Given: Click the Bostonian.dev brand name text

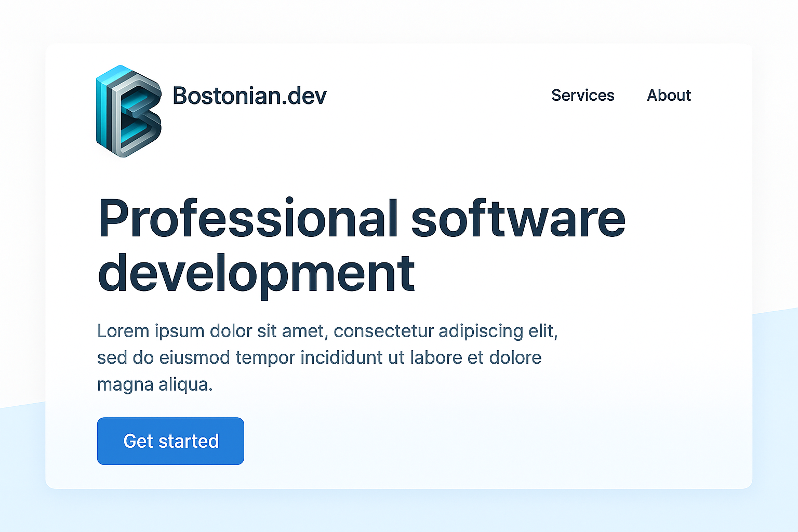Looking at the screenshot, I should (249, 96).
